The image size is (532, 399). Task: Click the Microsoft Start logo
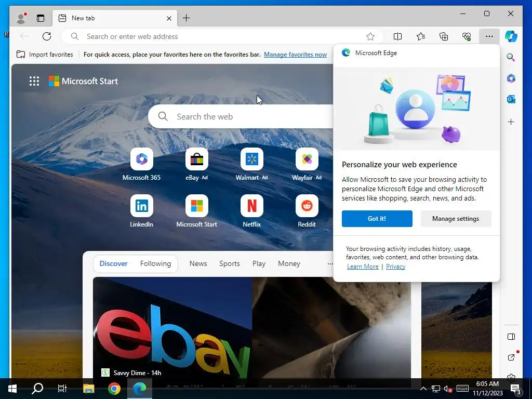(84, 81)
